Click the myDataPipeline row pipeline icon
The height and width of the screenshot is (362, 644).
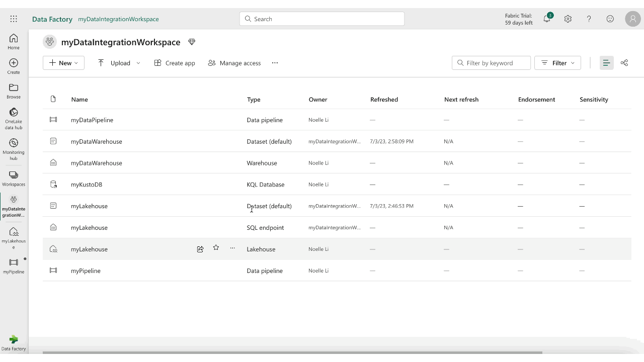pyautogui.click(x=53, y=120)
